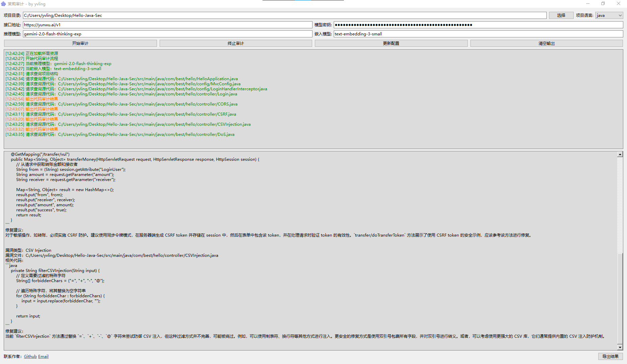
Task: Click the 更新配置 update config button
Action: pos(391,43)
